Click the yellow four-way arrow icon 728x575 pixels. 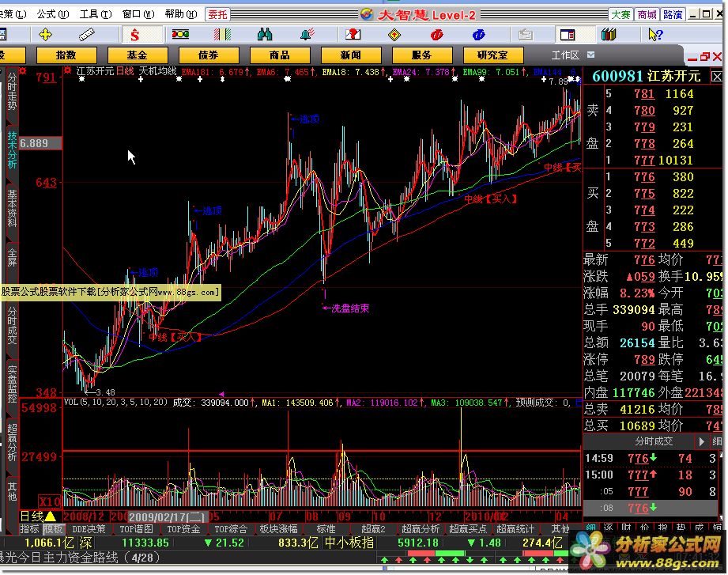(45, 35)
